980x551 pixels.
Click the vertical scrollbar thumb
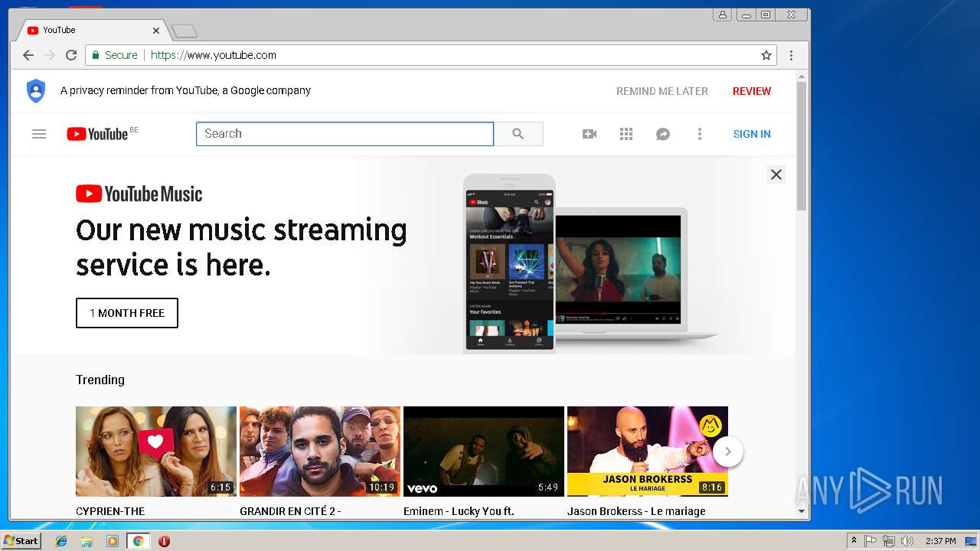point(802,145)
